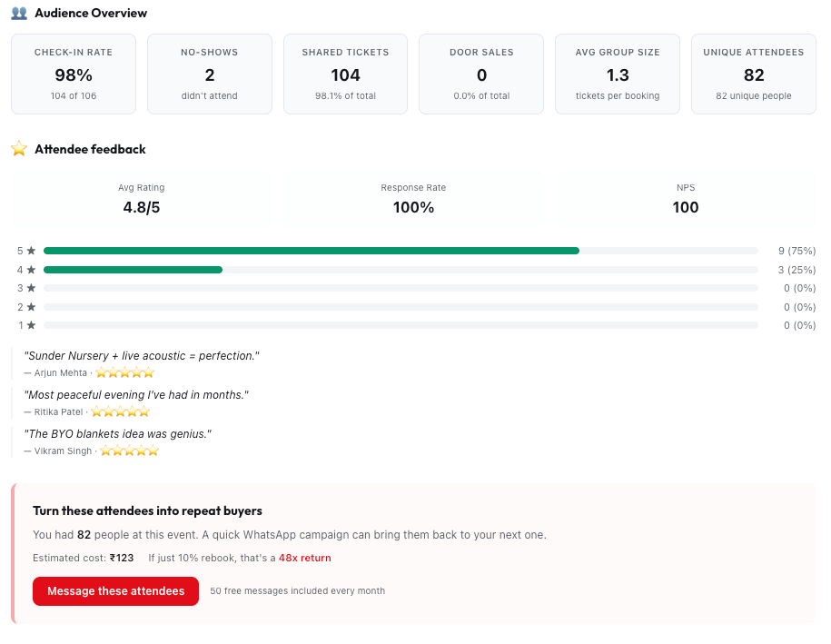Select the NO-SHOWS stat card
Screen dimensions: 831x644
209,74
